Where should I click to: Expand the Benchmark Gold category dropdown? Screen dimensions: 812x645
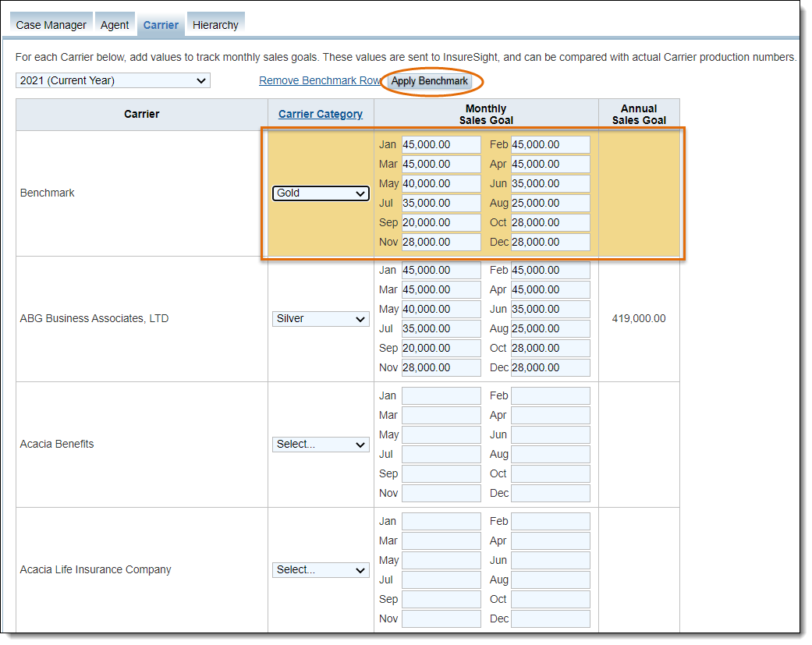[x=321, y=193]
